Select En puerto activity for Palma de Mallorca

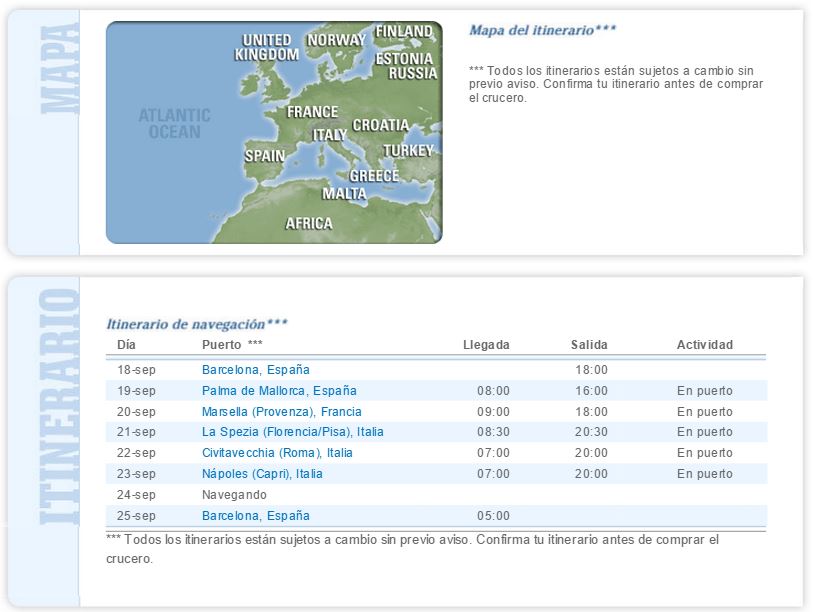[x=705, y=391]
